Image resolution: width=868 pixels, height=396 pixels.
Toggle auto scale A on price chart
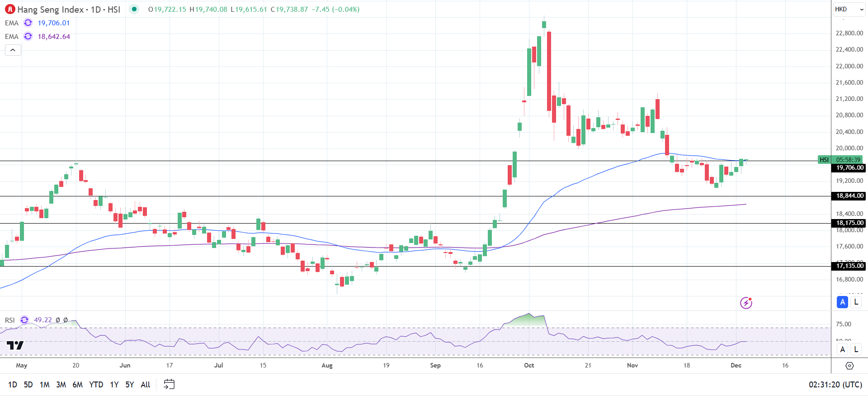pyautogui.click(x=842, y=302)
